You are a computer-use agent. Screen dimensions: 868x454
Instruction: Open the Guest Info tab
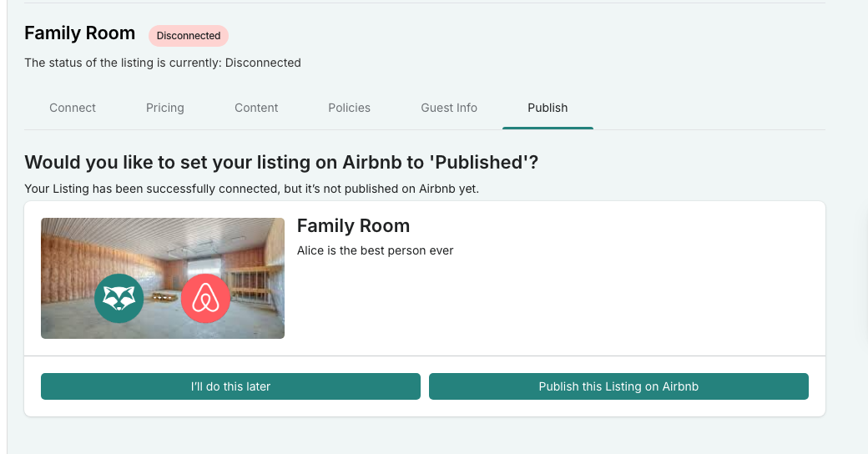[x=449, y=108]
